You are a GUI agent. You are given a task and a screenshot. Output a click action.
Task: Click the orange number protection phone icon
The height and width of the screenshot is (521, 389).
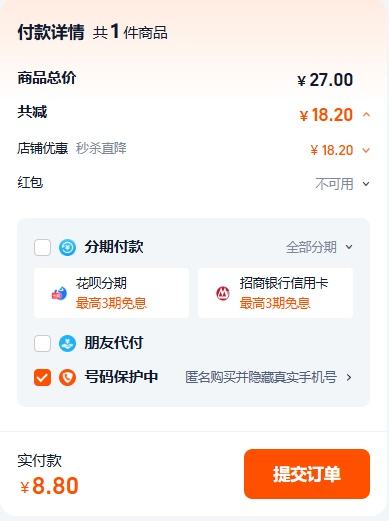[x=67, y=377]
